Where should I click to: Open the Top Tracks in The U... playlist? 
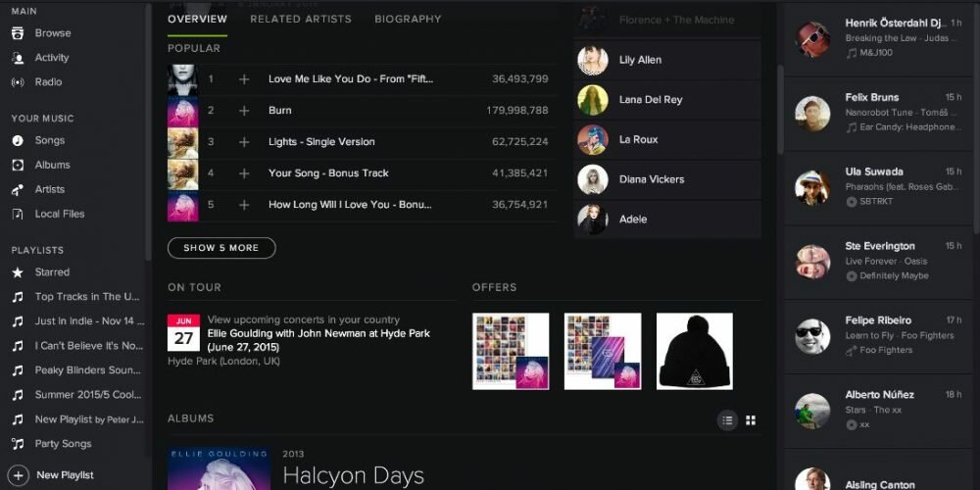tap(87, 296)
